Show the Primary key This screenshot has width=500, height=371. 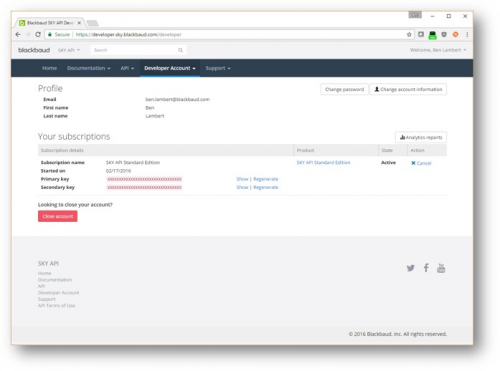pos(242,179)
